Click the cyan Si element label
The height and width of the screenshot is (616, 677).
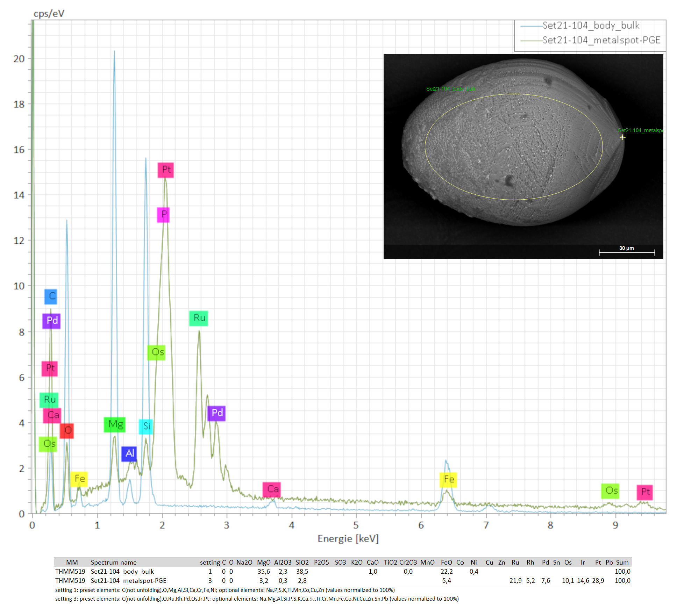click(x=146, y=426)
